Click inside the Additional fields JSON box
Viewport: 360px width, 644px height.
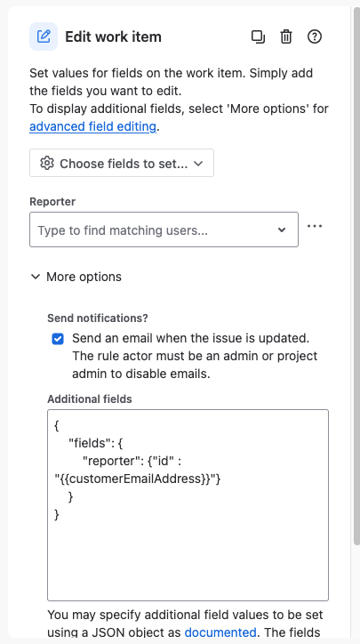pyautogui.click(x=188, y=505)
